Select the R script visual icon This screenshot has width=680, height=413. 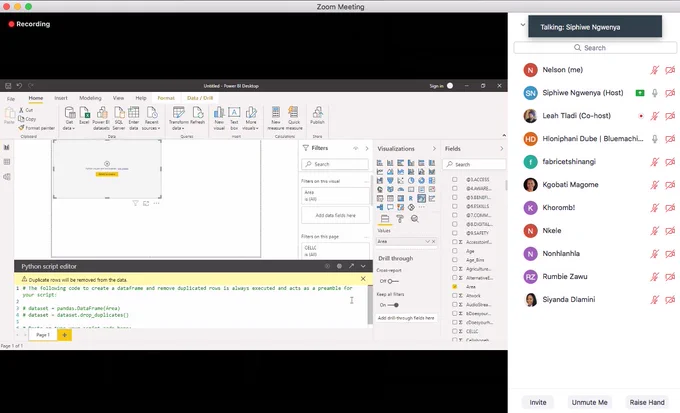(x=411, y=198)
